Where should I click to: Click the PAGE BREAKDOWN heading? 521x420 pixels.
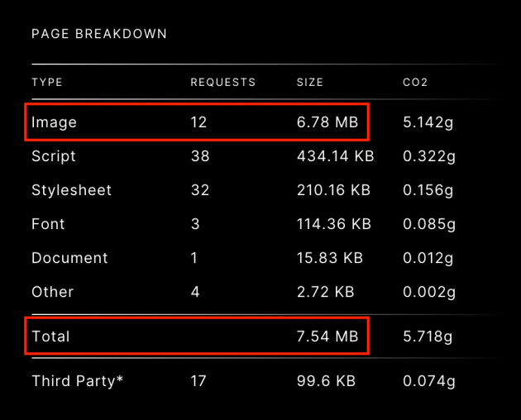(99, 34)
